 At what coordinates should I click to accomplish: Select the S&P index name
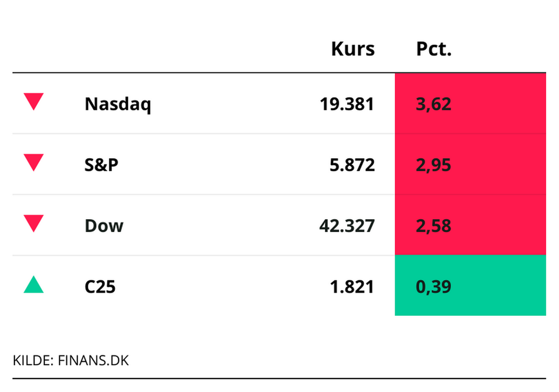[101, 165]
